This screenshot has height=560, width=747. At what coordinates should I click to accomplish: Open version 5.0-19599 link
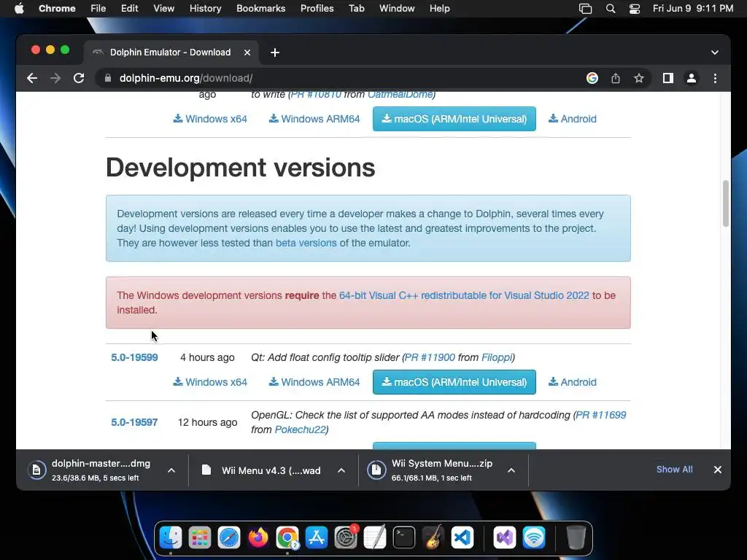pos(134,357)
